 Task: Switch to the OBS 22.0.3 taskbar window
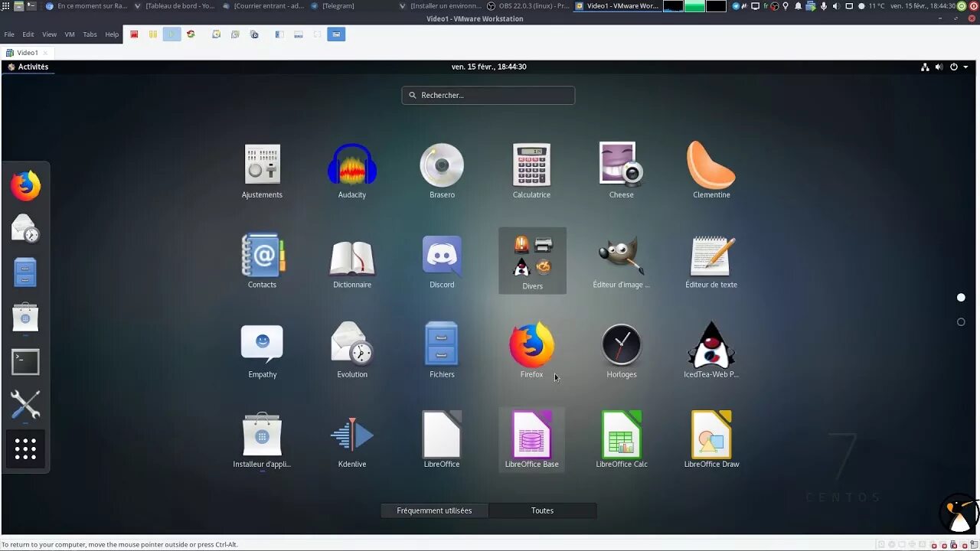tap(528, 6)
